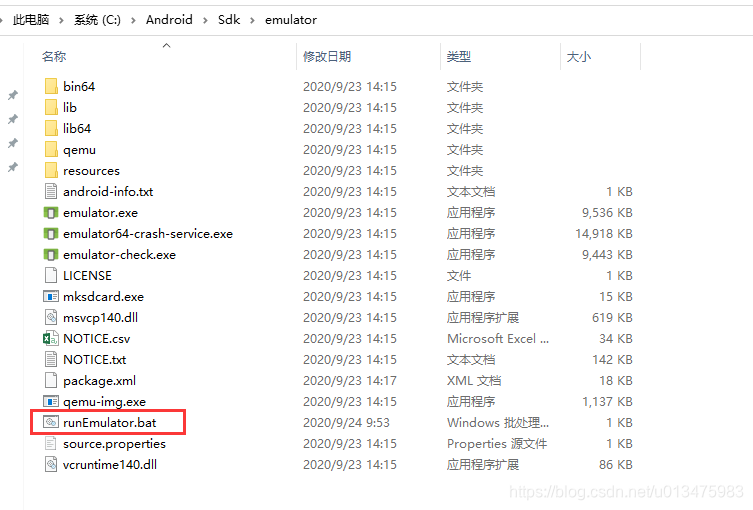This screenshot has width=753, height=510.
Task: Select the msvcp140.dll icon
Action: pos(51,317)
